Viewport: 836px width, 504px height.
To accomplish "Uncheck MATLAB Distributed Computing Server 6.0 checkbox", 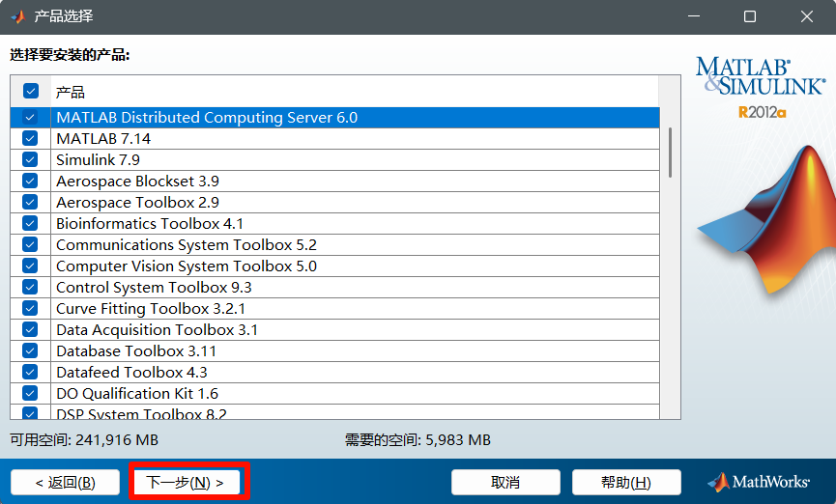I will pos(30,117).
